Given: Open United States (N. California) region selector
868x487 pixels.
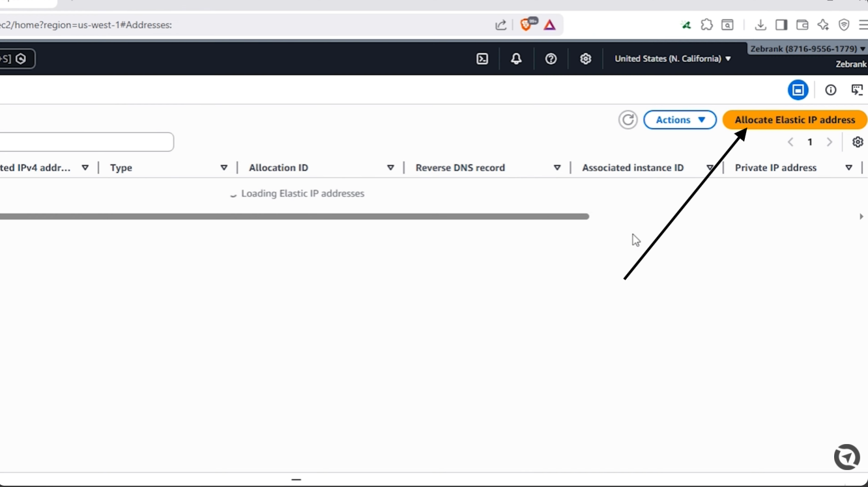Looking at the screenshot, I should coord(673,59).
